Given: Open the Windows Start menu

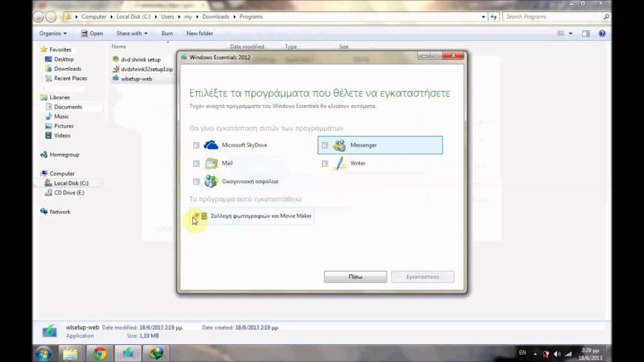Looking at the screenshot, I should point(43,353).
